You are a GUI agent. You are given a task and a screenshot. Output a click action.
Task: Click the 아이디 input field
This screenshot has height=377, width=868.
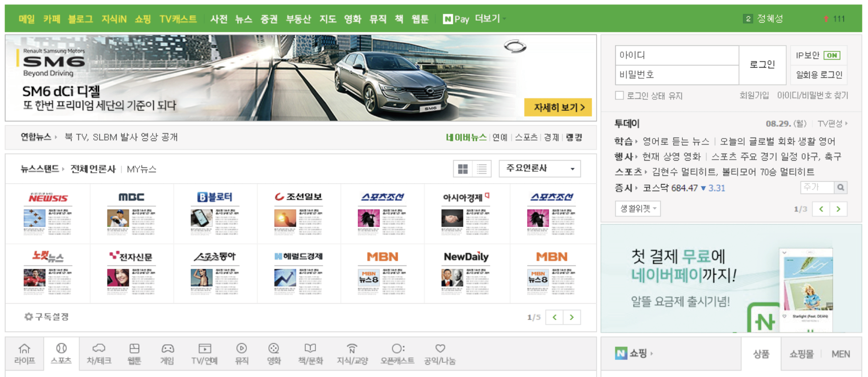click(677, 55)
